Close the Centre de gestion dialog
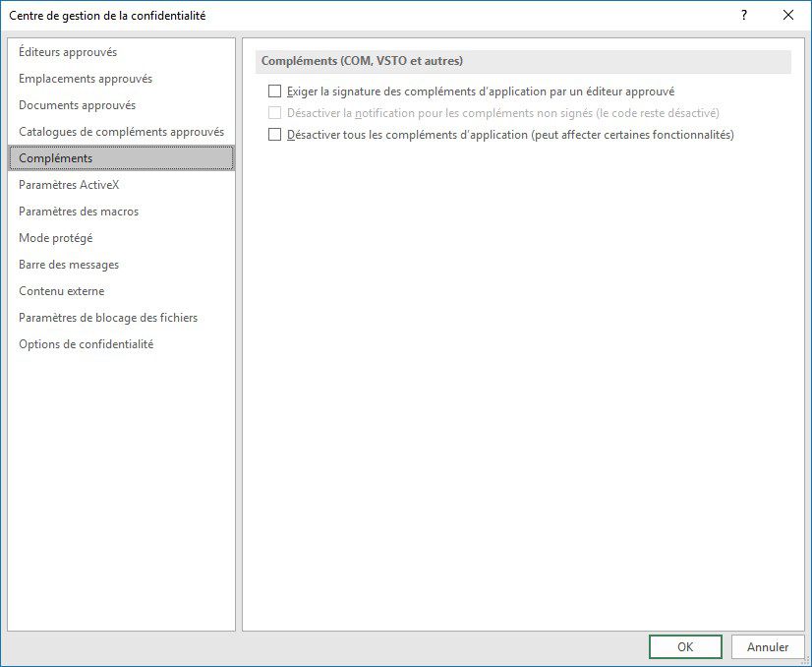 pyautogui.click(x=788, y=15)
